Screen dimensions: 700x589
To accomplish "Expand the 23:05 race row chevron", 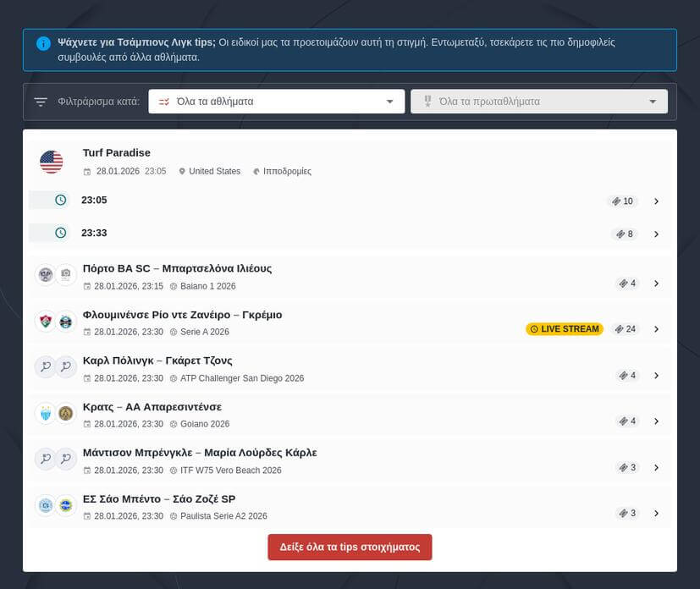I will click(656, 201).
